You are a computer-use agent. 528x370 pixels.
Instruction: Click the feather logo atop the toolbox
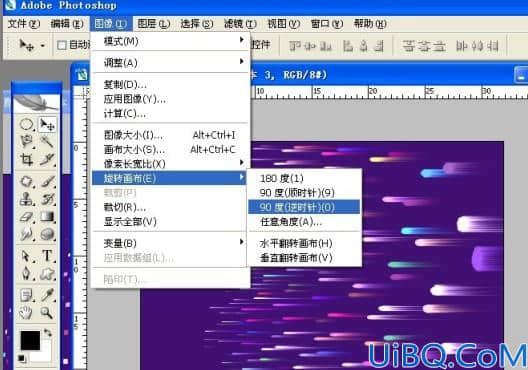point(36,103)
